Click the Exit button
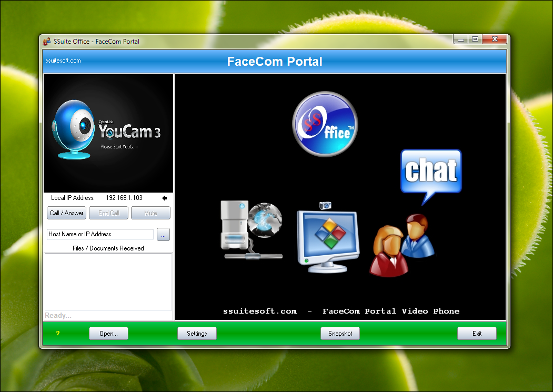The width and height of the screenshot is (553, 392). [x=477, y=334]
